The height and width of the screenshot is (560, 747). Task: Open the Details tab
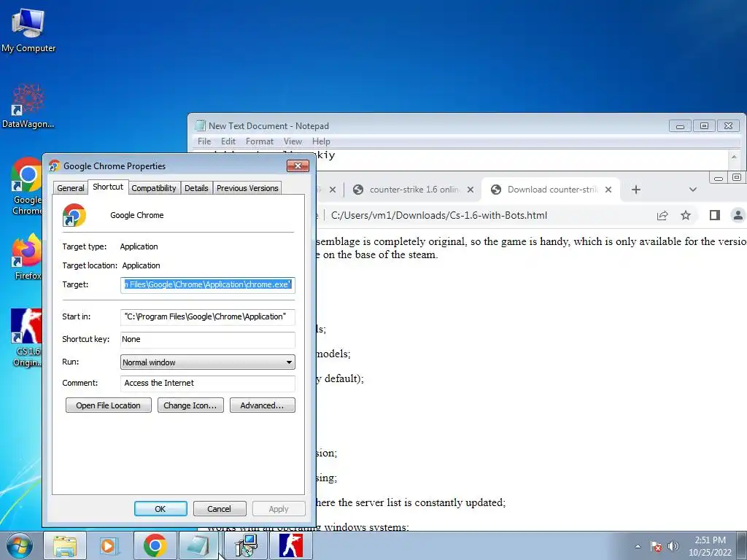tap(196, 188)
